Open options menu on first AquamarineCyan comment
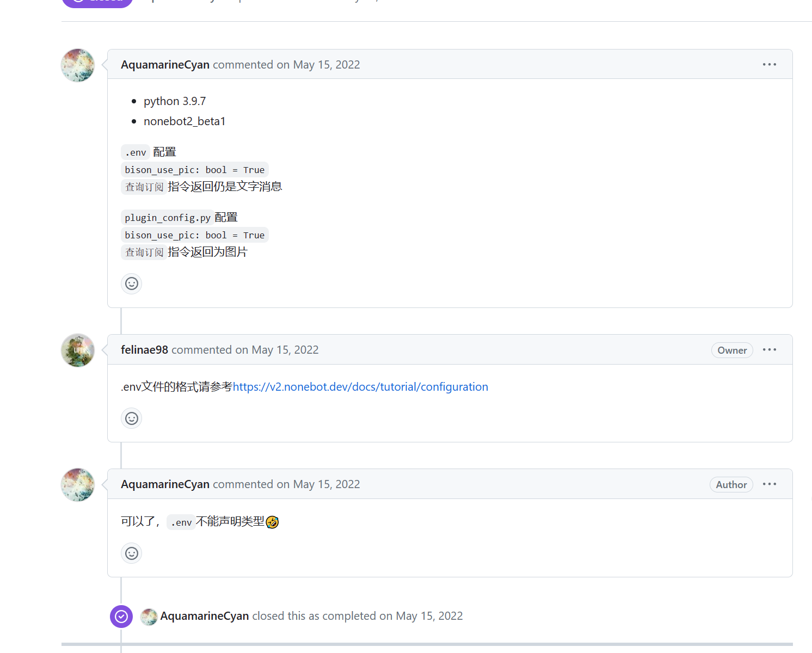Screen dimensions: 812x653 (x=770, y=64)
